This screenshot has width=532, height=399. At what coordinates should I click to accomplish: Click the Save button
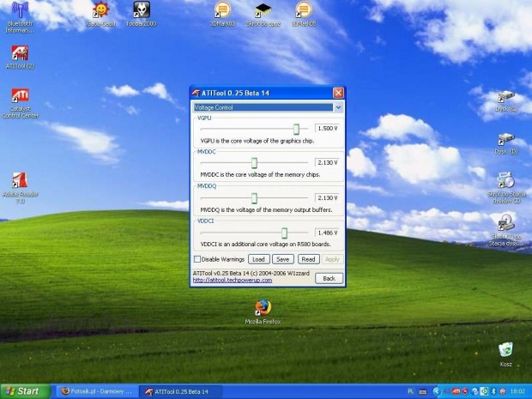point(283,259)
